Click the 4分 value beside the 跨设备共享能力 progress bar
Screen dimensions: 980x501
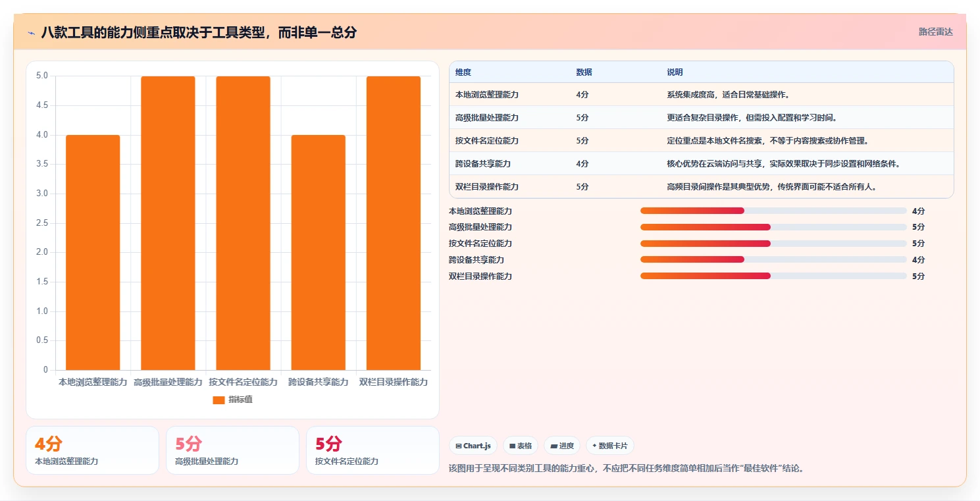point(918,259)
